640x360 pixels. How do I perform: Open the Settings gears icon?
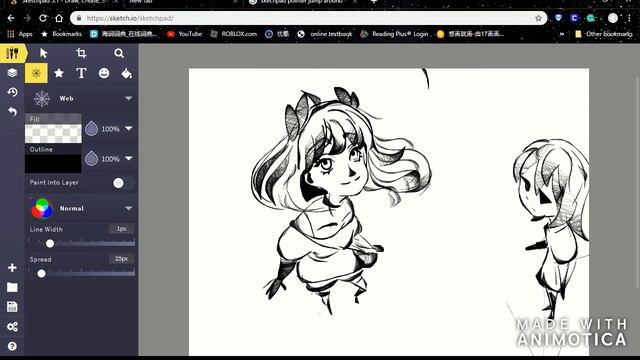point(12,327)
